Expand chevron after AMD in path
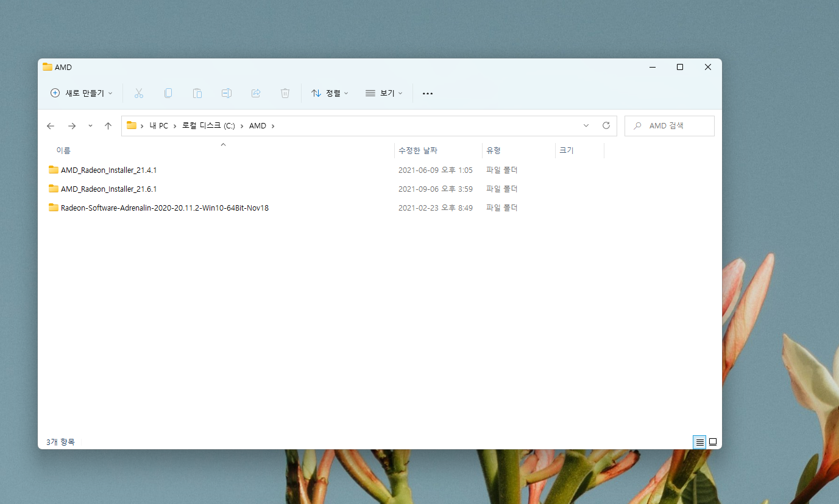 [x=273, y=126]
